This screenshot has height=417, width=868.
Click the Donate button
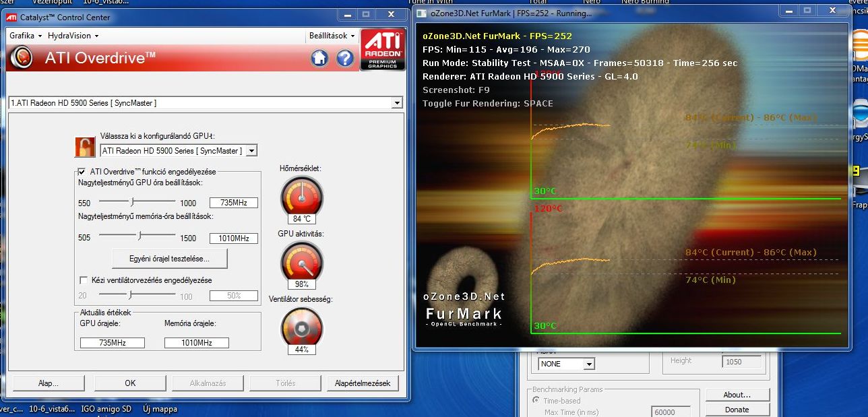point(737,409)
